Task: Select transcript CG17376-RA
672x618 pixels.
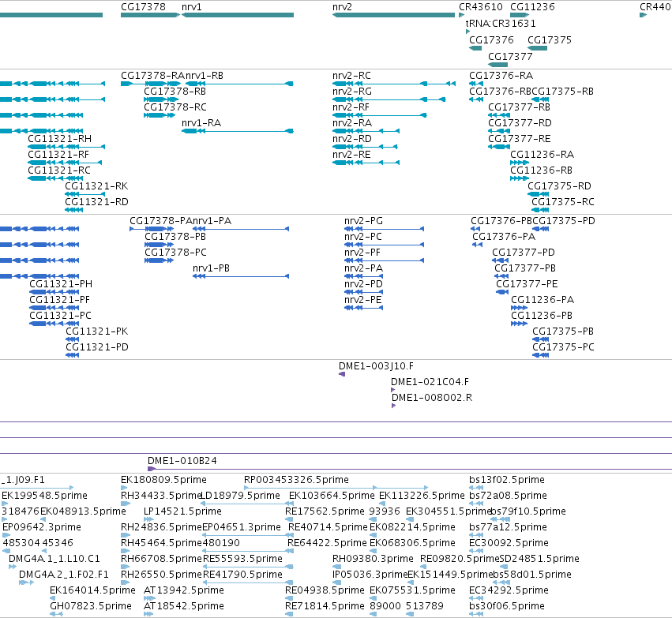Action: point(501,76)
